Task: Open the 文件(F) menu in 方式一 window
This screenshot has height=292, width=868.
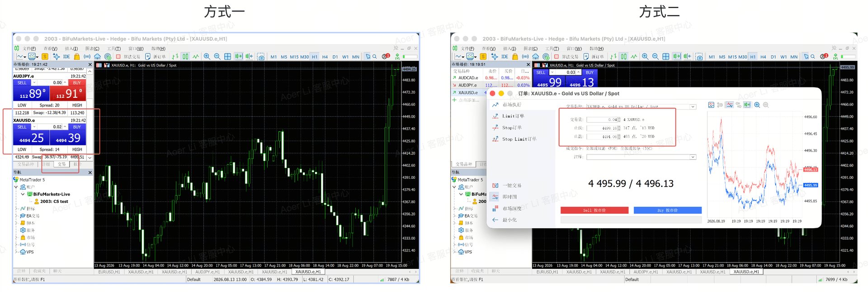Action: (29, 48)
